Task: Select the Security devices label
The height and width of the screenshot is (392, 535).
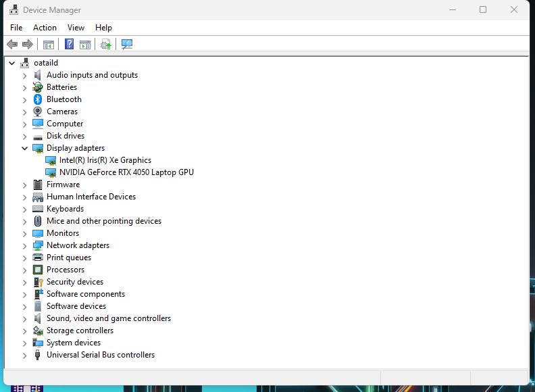Action: point(75,282)
